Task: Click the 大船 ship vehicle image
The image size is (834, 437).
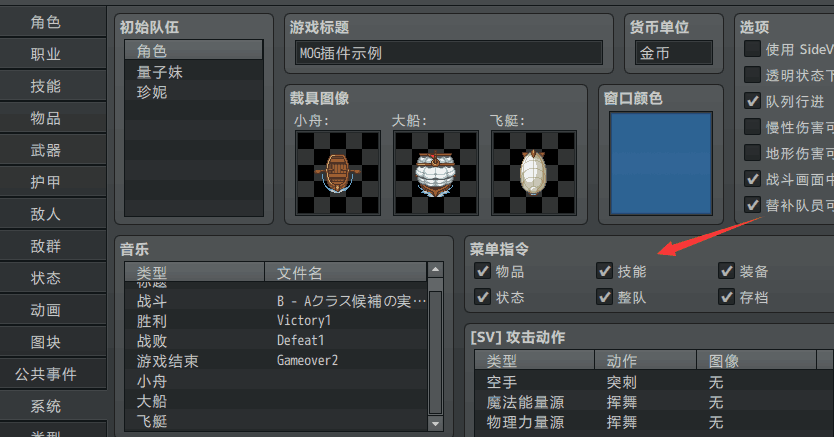Action: pos(433,172)
